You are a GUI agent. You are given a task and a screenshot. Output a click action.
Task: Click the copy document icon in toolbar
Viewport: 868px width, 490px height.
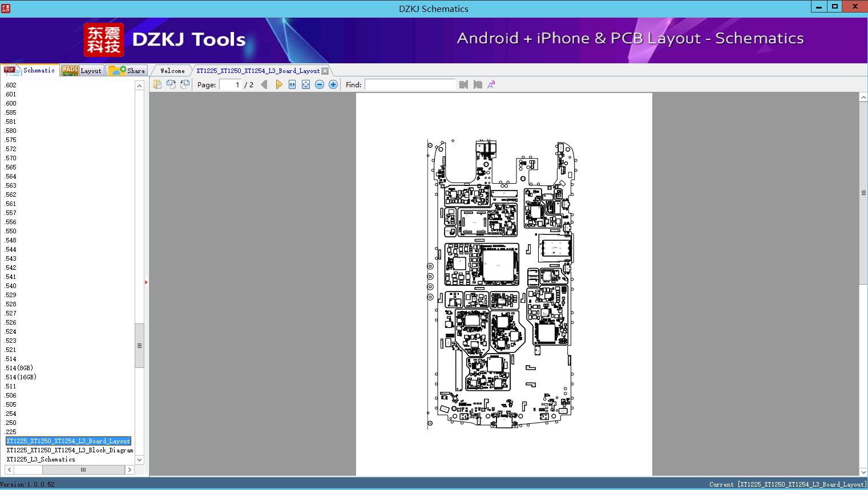tap(157, 84)
